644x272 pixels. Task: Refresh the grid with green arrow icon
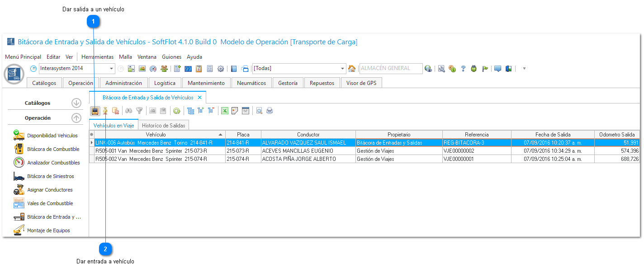[177, 111]
